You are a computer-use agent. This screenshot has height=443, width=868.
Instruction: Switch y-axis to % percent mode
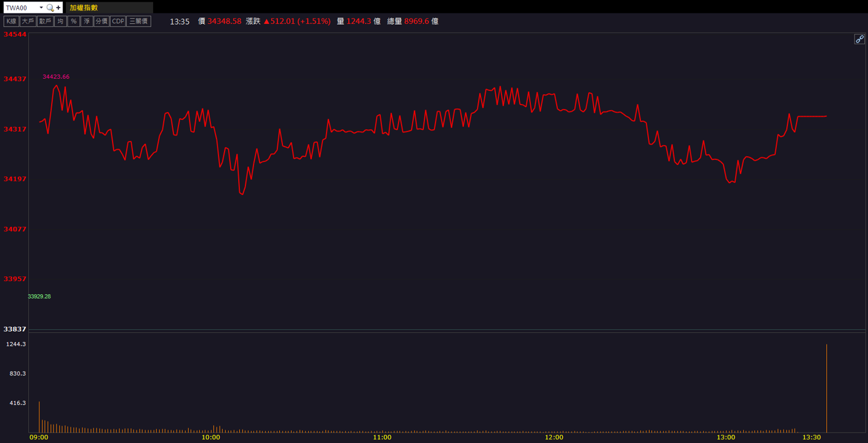[74, 21]
